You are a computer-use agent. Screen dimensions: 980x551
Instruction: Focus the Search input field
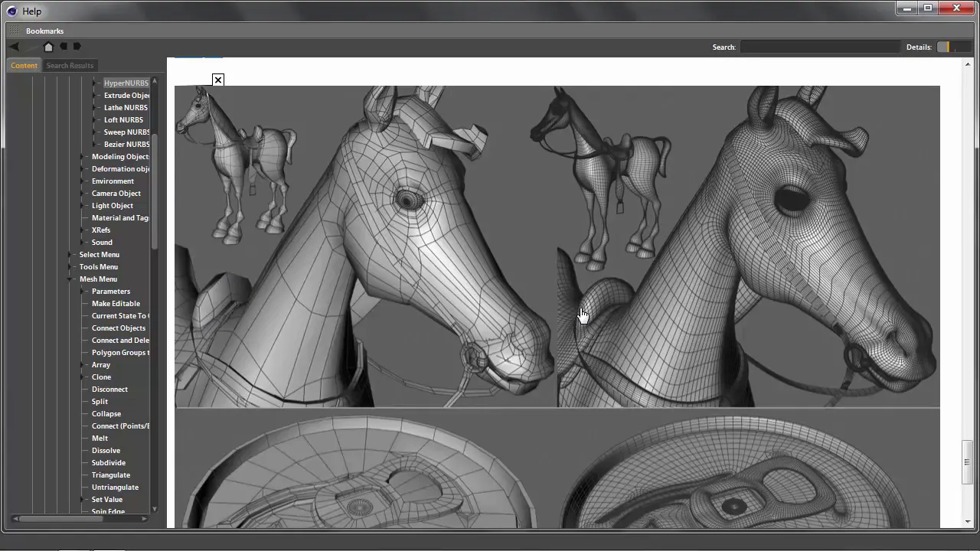(x=820, y=47)
